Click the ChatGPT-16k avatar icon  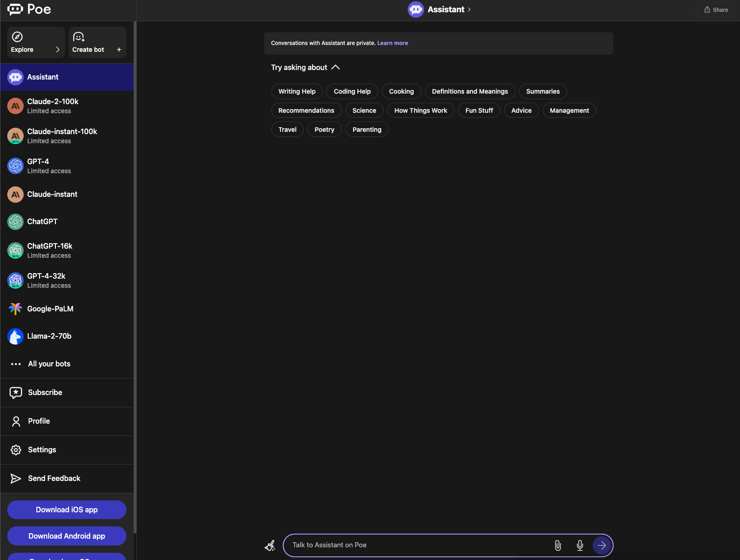tap(15, 250)
